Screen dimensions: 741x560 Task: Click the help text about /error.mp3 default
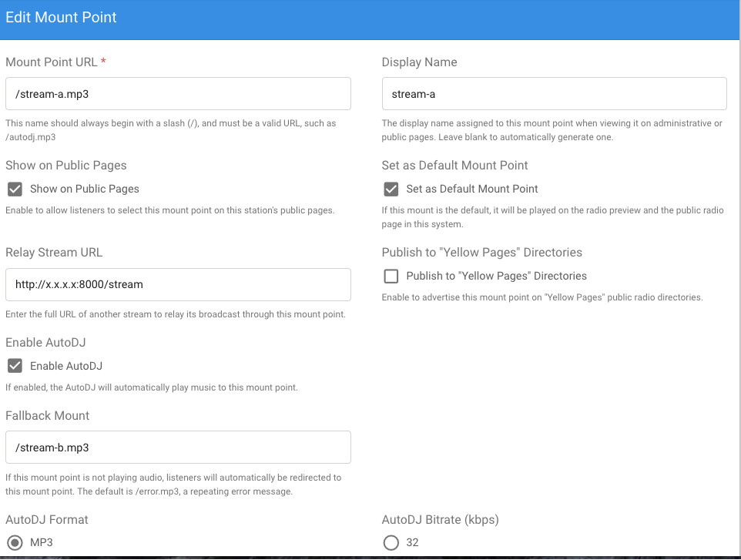pyautogui.click(x=173, y=485)
